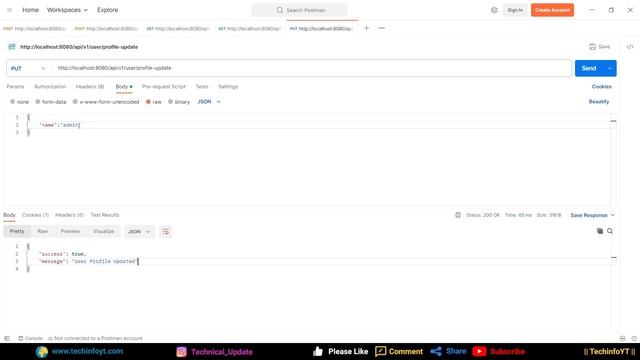This screenshot has width=640, height=360.
Task: Open the tab options ellipsis menu
Action: pyautogui.click(x=382, y=28)
